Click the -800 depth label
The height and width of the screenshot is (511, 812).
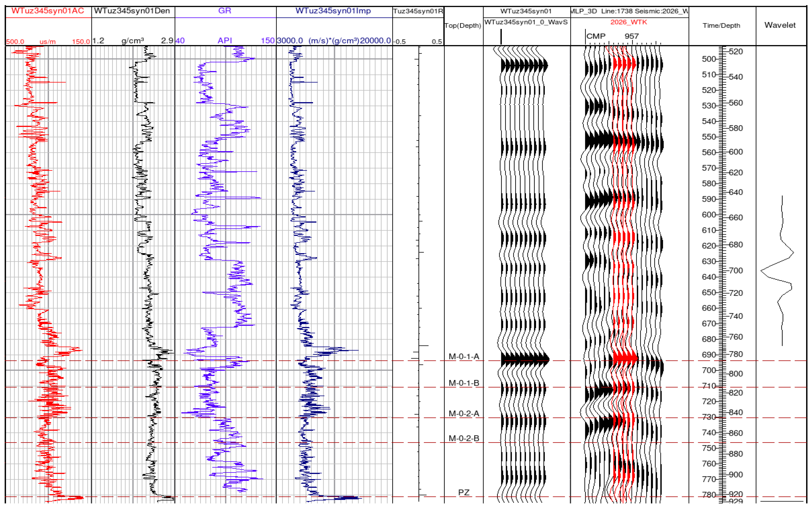click(x=735, y=374)
